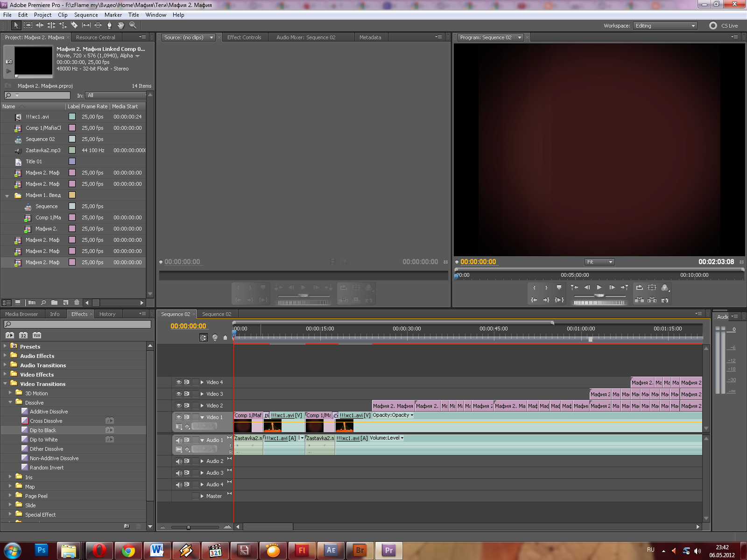Toggle Safe Margins in Program monitor
Image resolution: width=747 pixels, height=560 pixels.
click(652, 287)
